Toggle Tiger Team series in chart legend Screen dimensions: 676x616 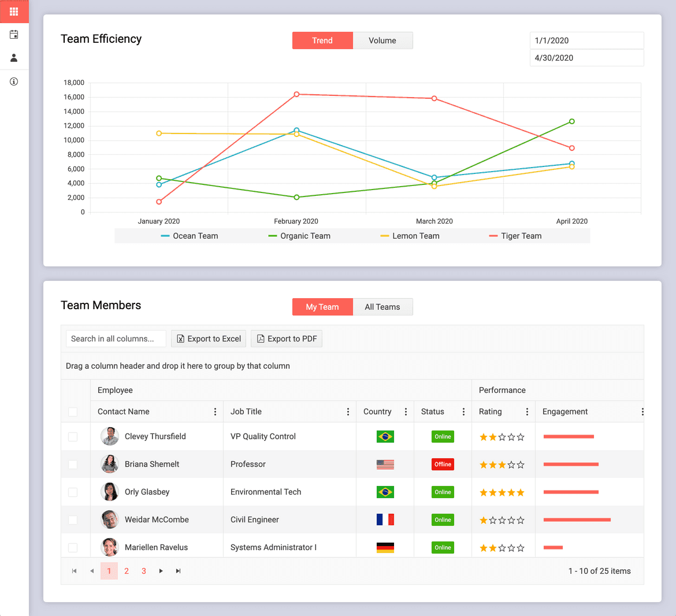click(x=515, y=236)
